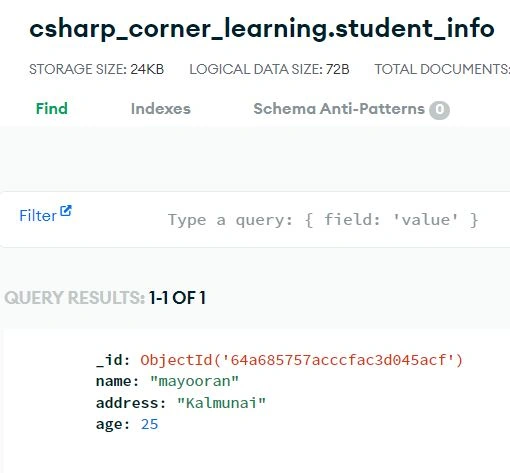Click the Schema Anti-Patterns count badge
510x473 pixels.
[439, 110]
